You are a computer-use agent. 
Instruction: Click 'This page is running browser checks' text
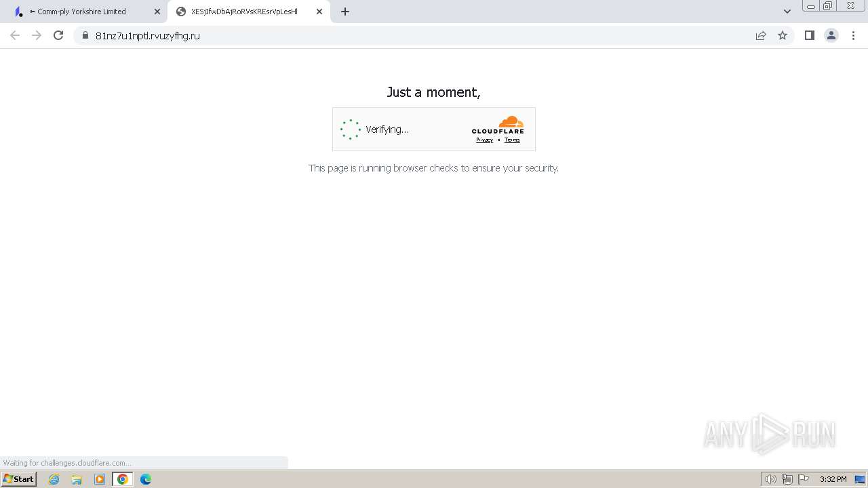tap(433, 168)
